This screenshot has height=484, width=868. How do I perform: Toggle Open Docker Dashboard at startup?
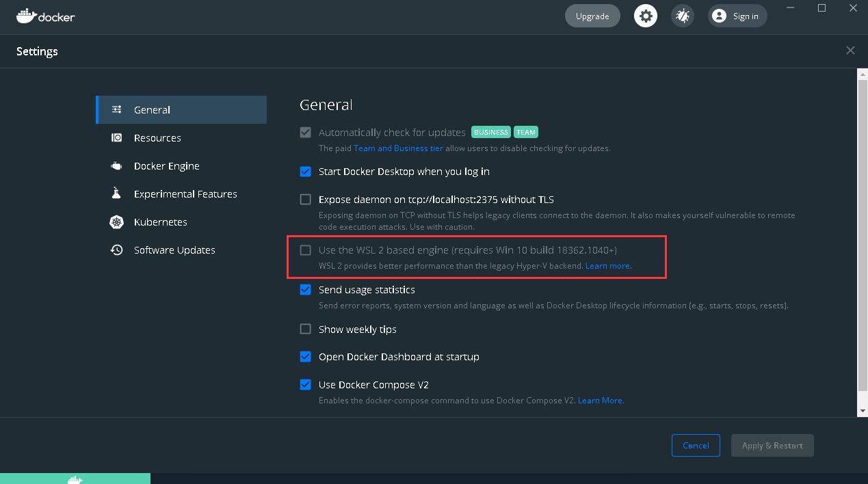click(x=305, y=356)
